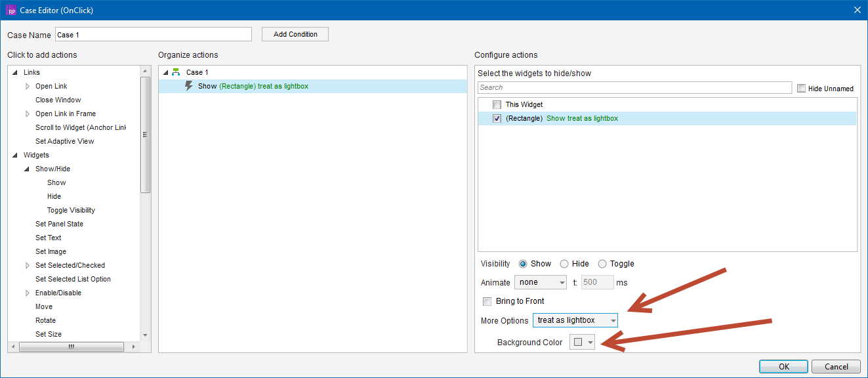Enable the Hide Unnamed checkbox
The height and width of the screenshot is (378, 868).
[x=801, y=88]
